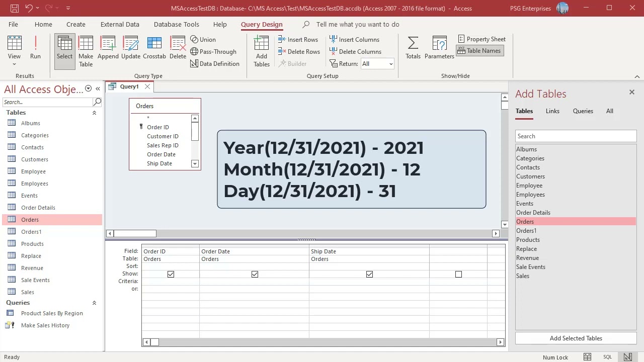The image size is (644, 362).
Task: Open the File menu
Action: (13, 24)
